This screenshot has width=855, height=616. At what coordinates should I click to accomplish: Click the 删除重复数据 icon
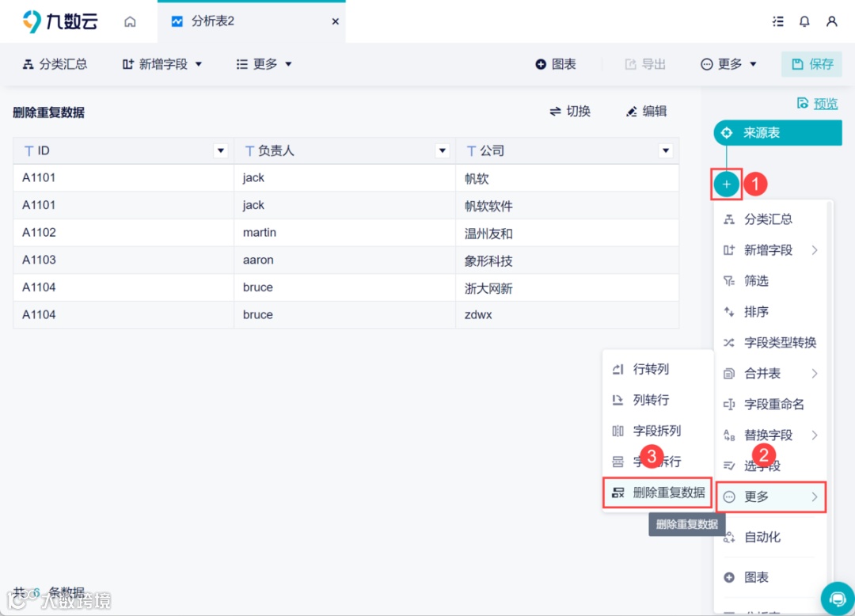617,492
